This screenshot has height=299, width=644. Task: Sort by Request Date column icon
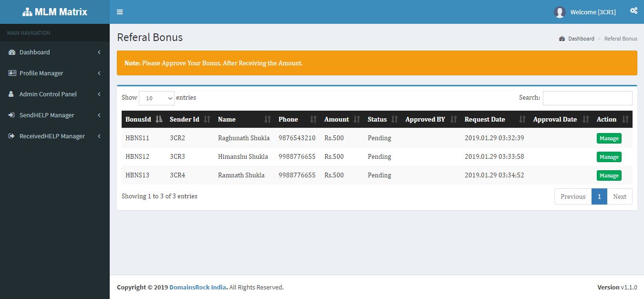(x=522, y=119)
